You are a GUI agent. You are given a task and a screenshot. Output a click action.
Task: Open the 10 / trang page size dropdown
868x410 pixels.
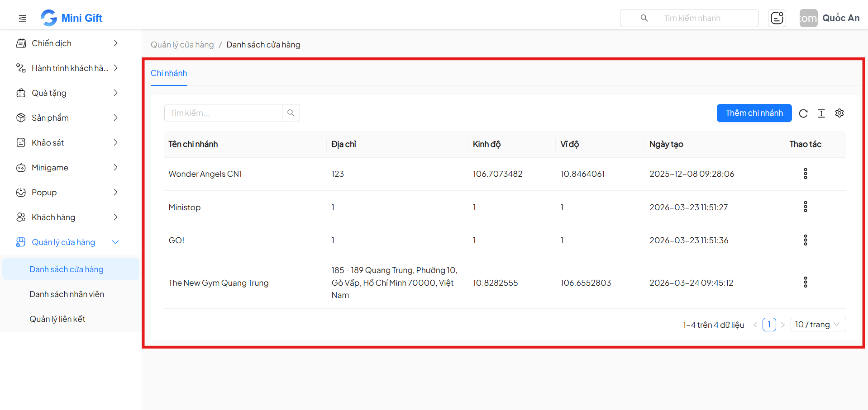tap(818, 325)
